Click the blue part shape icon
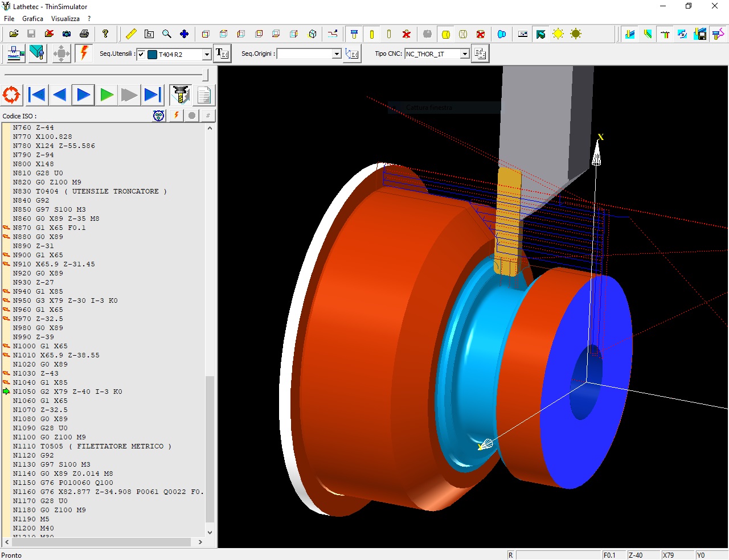This screenshot has width=729, height=560. (502, 34)
